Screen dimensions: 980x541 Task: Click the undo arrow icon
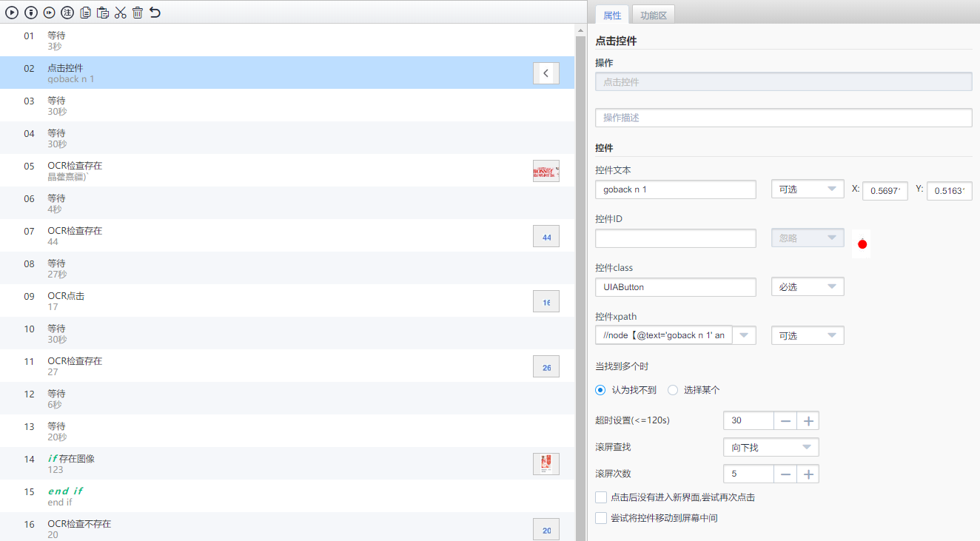pyautogui.click(x=155, y=13)
